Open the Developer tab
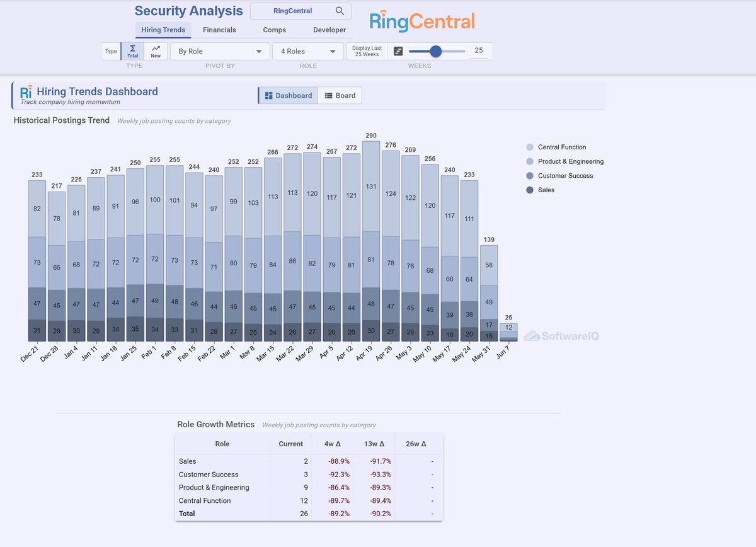The height and width of the screenshot is (547, 756). (x=329, y=30)
